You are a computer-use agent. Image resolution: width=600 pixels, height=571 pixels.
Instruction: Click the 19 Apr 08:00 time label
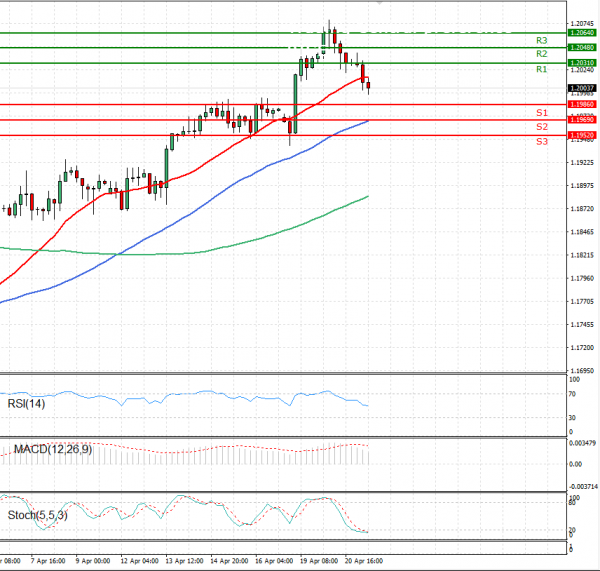coord(319,561)
